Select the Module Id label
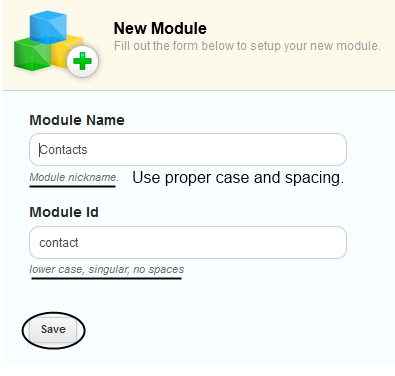The width and height of the screenshot is (395, 376). (64, 212)
